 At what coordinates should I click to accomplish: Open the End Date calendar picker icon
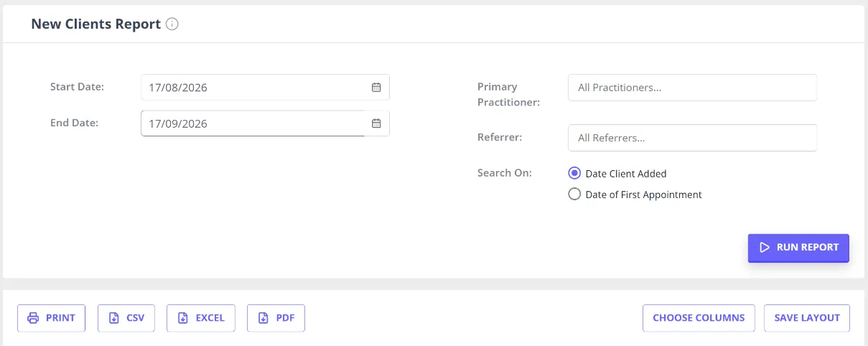pyautogui.click(x=376, y=123)
